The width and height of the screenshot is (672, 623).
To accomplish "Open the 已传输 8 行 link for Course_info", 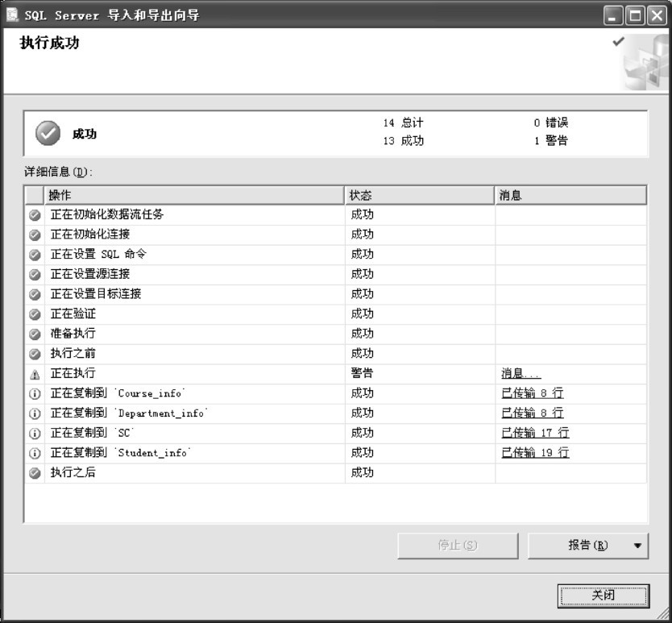I will [x=533, y=393].
